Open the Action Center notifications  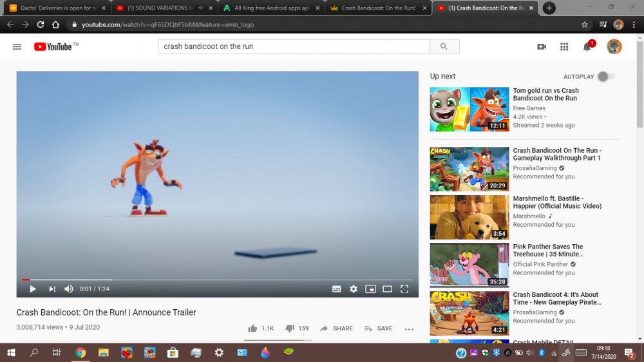tap(629, 352)
